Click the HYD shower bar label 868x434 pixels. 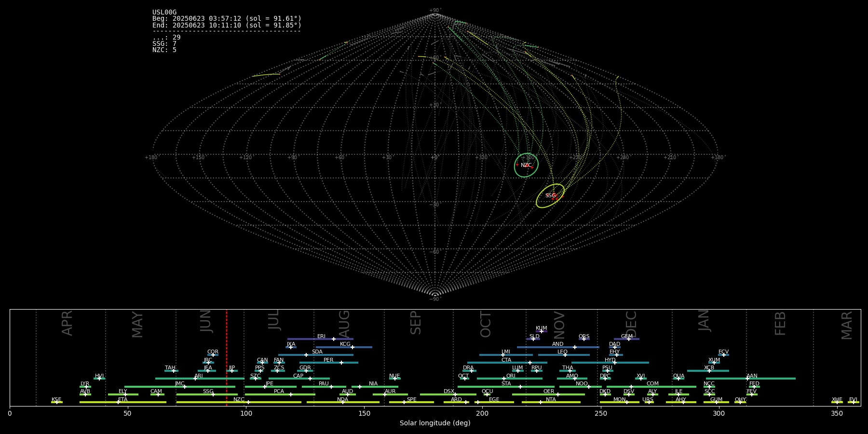(610, 360)
